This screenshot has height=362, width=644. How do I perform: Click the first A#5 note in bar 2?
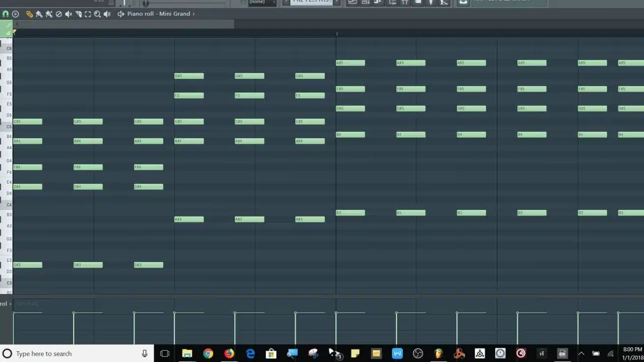(350, 63)
